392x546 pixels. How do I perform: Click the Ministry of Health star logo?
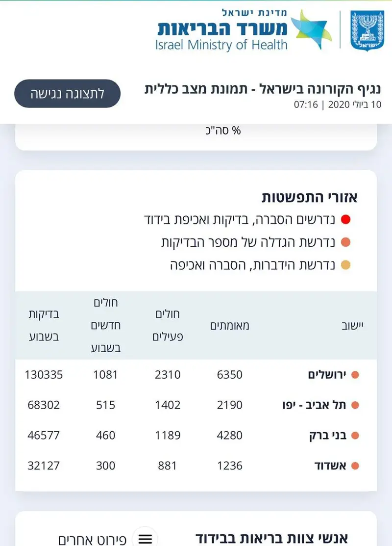pyautogui.click(x=311, y=30)
